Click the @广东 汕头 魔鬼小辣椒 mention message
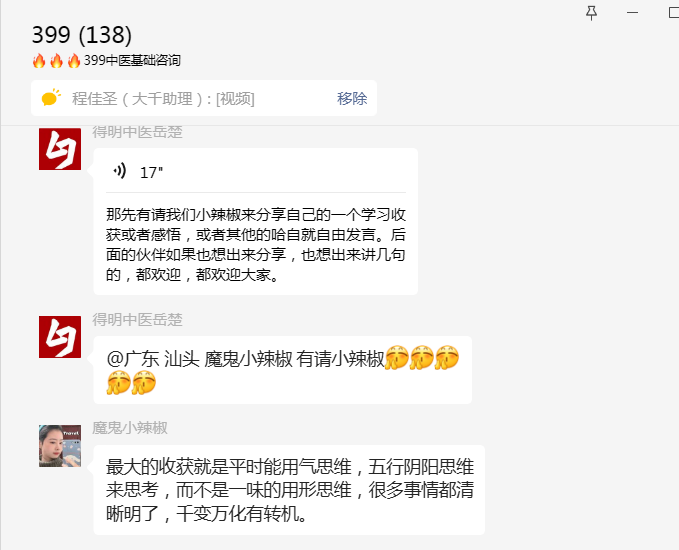Image resolution: width=679 pixels, height=550 pixels. click(283, 370)
